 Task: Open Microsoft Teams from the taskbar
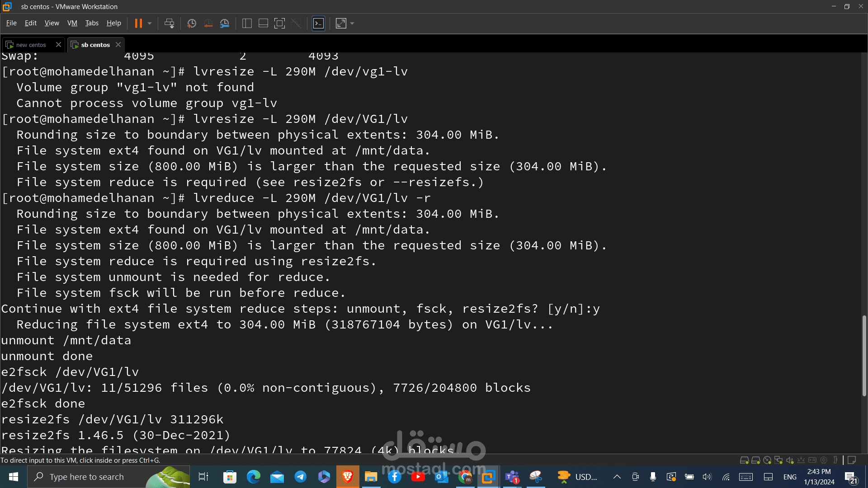pos(512,477)
